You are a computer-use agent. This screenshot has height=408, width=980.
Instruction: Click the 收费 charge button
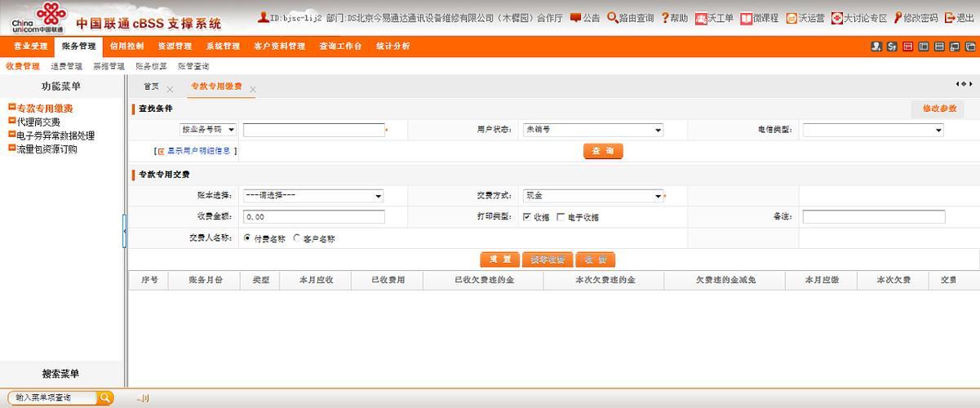click(596, 259)
